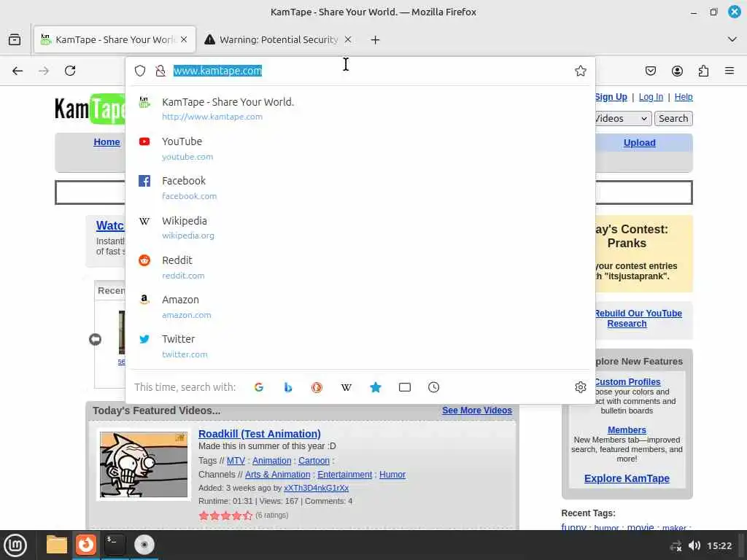Open the Linux Mint start menu
This screenshot has height=560, width=747.
tap(15, 545)
